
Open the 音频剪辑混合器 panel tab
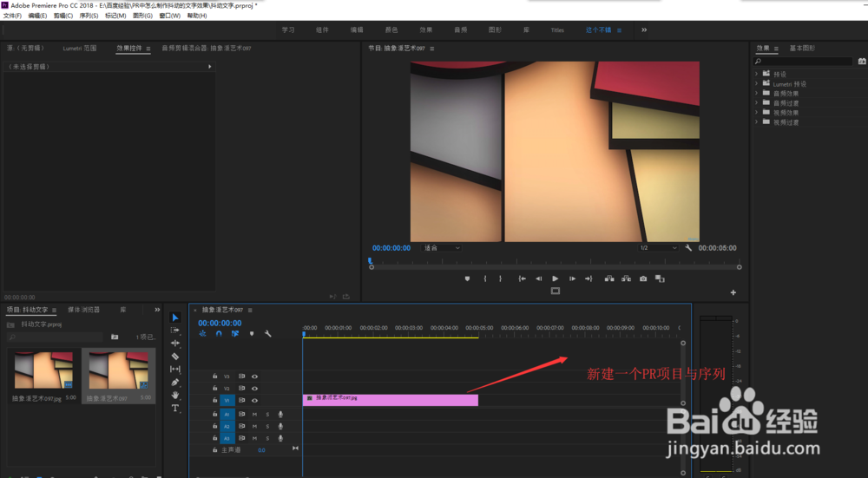[x=207, y=48]
